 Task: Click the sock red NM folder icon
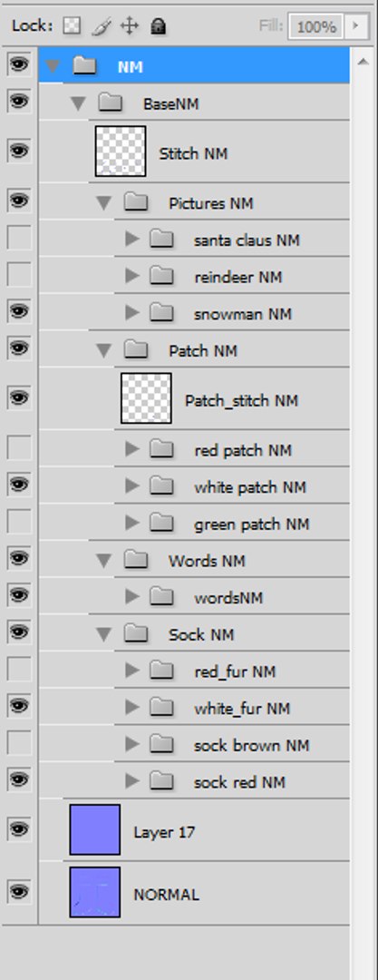coord(162,781)
